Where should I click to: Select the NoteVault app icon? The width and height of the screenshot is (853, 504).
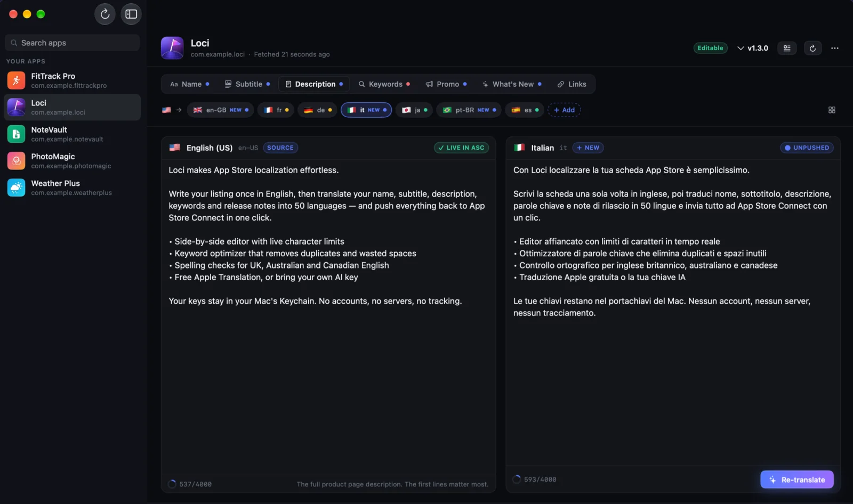point(16,134)
